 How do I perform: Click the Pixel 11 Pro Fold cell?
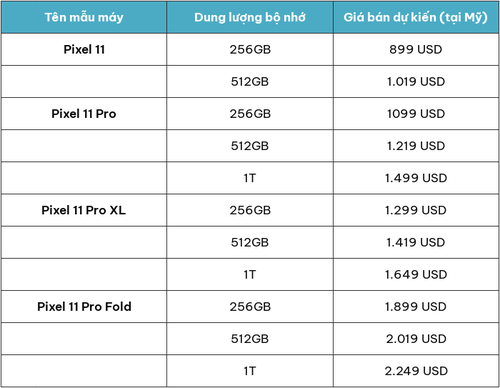click(84, 306)
